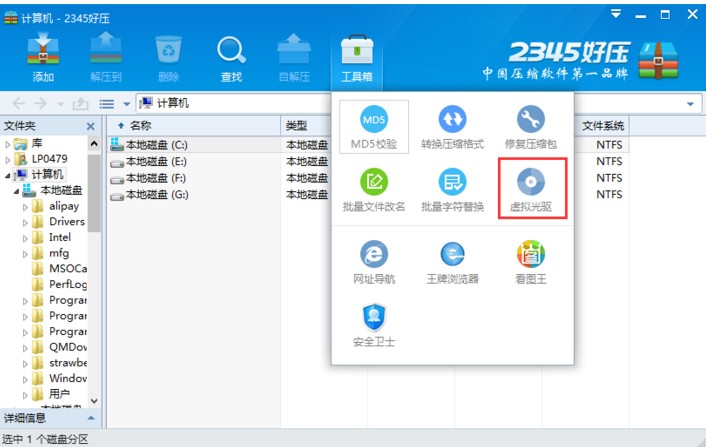The width and height of the screenshot is (706, 447).
Task: Click the 自解压 (Self-extract) toolbar icon
Action: 294,58
